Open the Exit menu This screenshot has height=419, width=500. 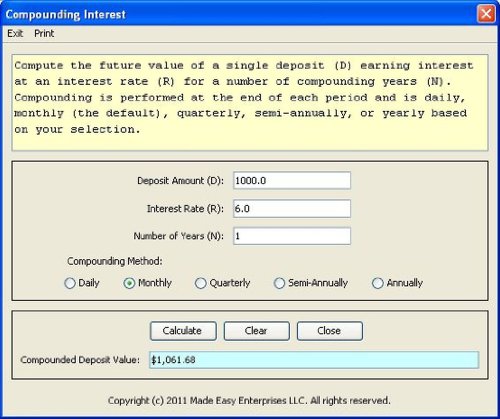(x=15, y=33)
